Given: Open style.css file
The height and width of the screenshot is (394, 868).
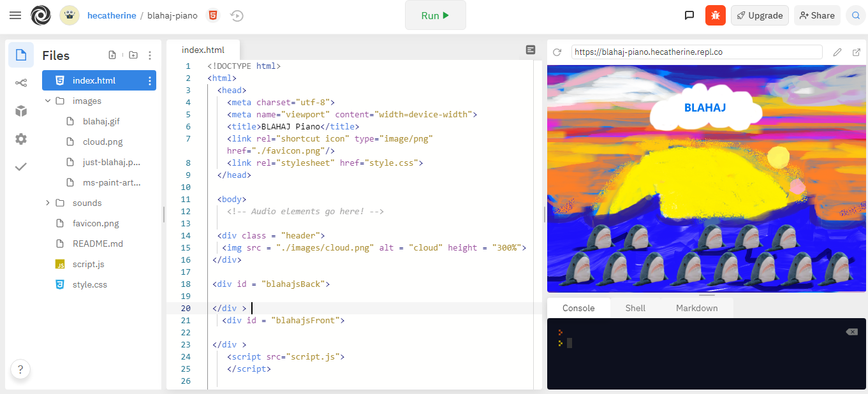Looking at the screenshot, I should pyautogui.click(x=89, y=284).
